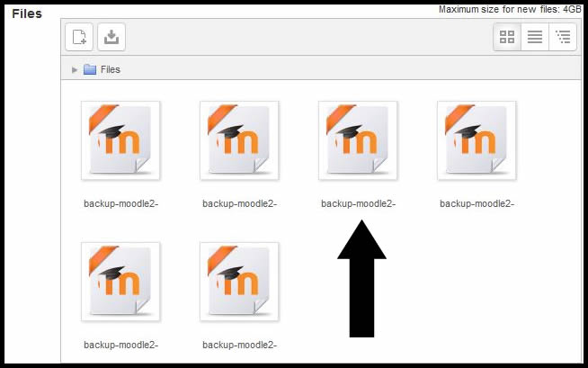The image size is (588, 368).
Task: Switch to icon grid view
Action: coord(507,37)
